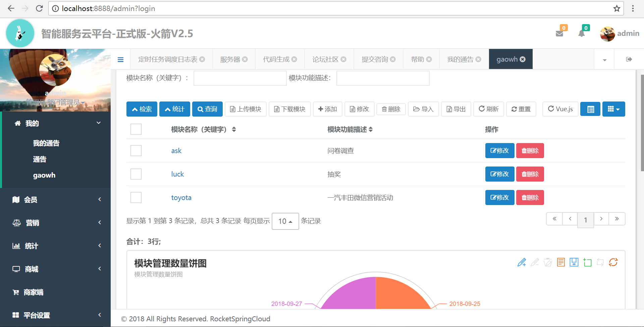Go to the previous page arrow
Viewport: 644px width, 327px height.
tap(570, 219)
